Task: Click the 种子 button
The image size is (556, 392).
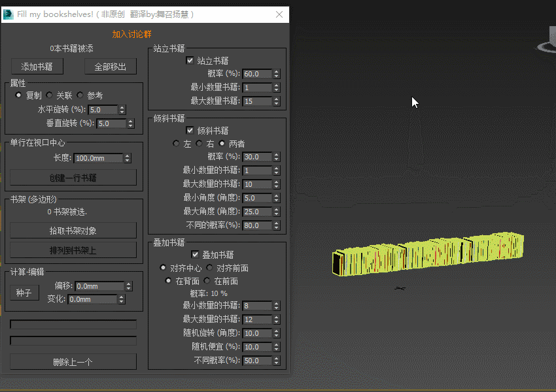Action: point(24,293)
